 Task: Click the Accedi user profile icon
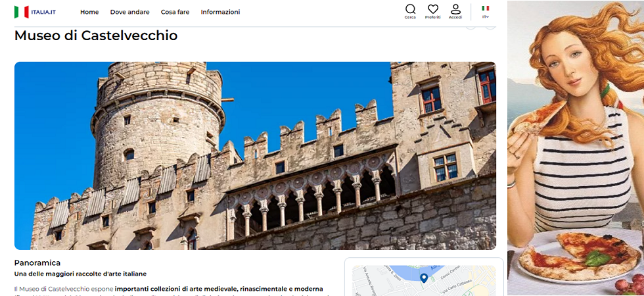tap(455, 9)
